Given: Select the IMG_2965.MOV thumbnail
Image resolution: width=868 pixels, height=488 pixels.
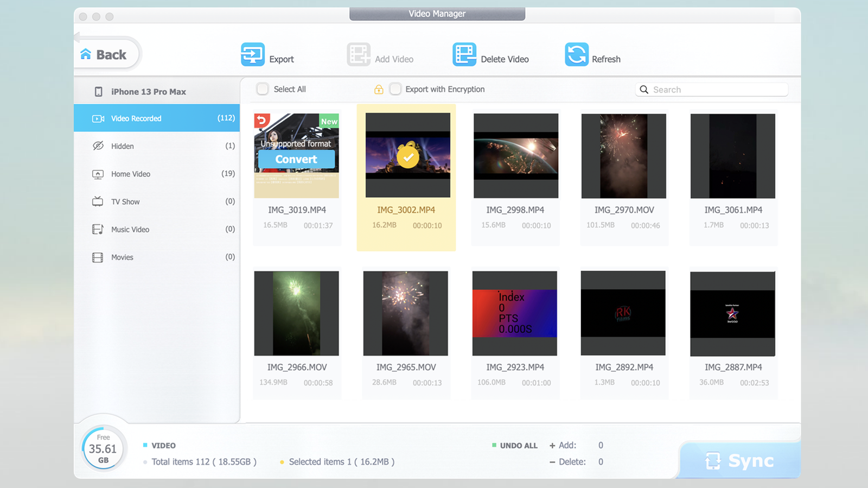Looking at the screenshot, I should click(406, 313).
